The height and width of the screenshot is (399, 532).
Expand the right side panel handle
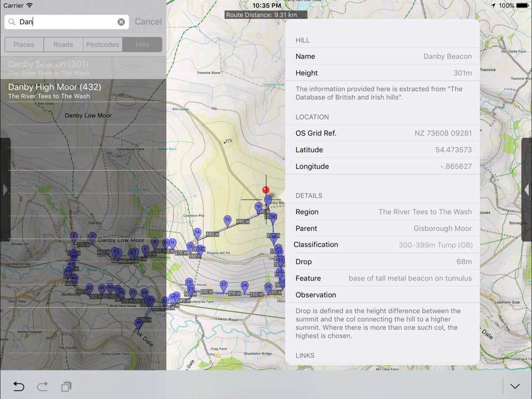tap(527, 189)
